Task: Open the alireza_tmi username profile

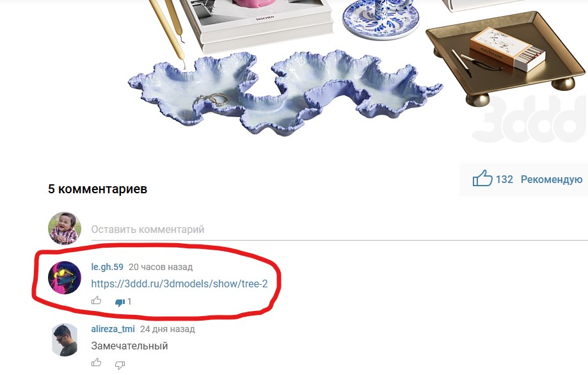Action: [x=113, y=329]
